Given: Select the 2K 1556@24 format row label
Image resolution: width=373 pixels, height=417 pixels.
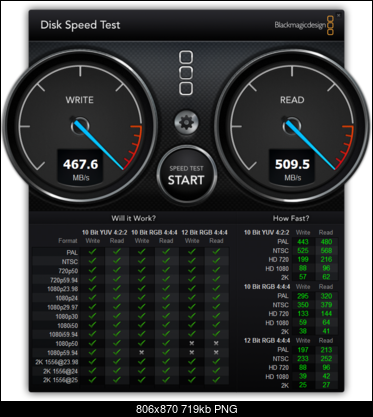Looking at the screenshot, I should 60,371.
